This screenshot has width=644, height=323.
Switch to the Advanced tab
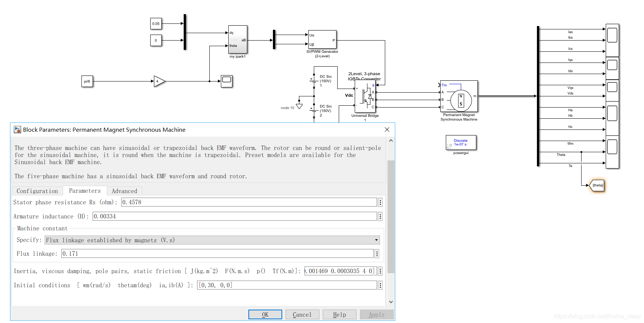[x=125, y=191]
